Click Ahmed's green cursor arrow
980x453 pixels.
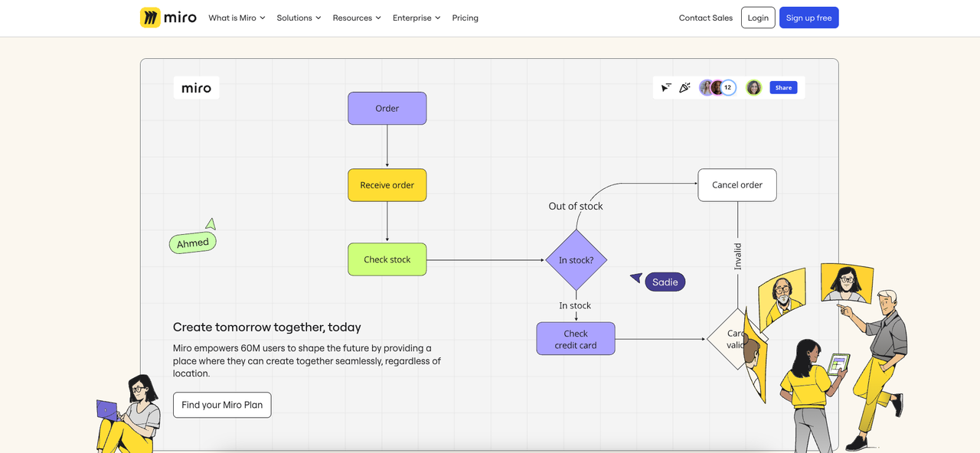pos(211,224)
